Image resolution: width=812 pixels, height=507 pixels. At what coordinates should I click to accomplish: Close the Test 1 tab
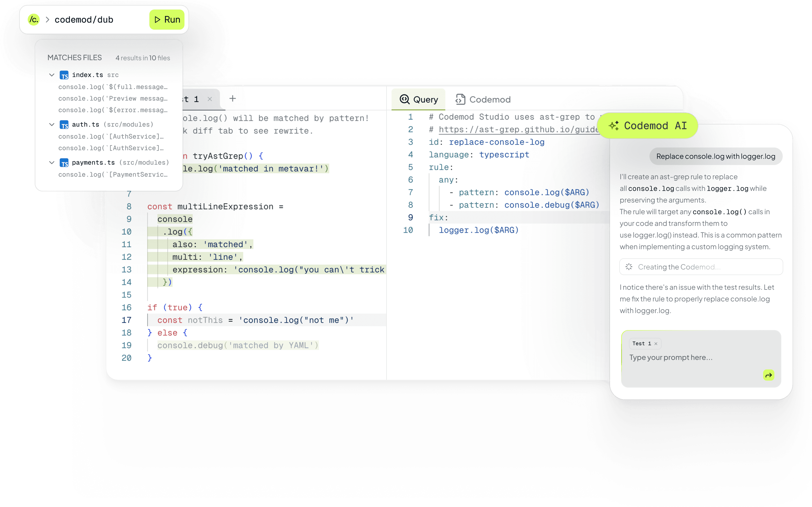click(x=210, y=99)
